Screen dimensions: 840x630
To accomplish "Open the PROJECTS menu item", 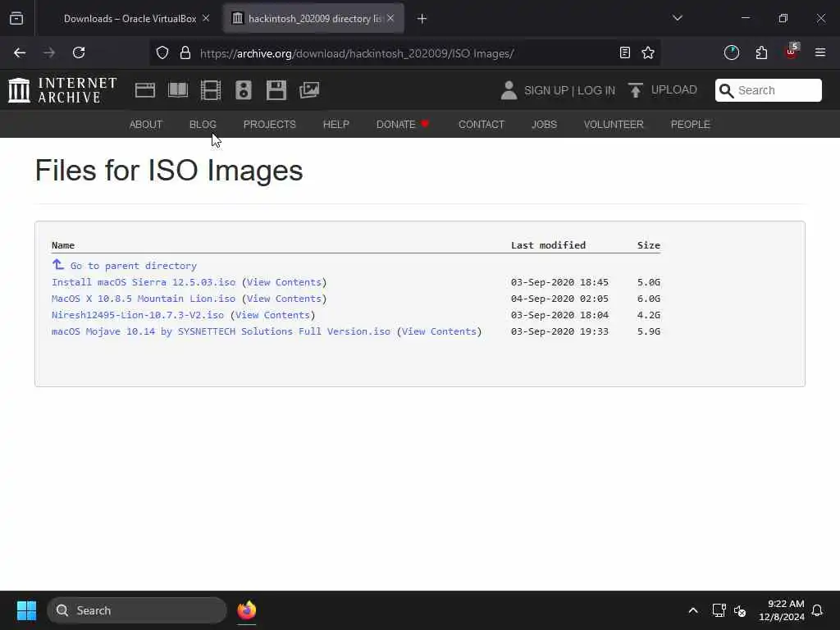I will [x=269, y=125].
